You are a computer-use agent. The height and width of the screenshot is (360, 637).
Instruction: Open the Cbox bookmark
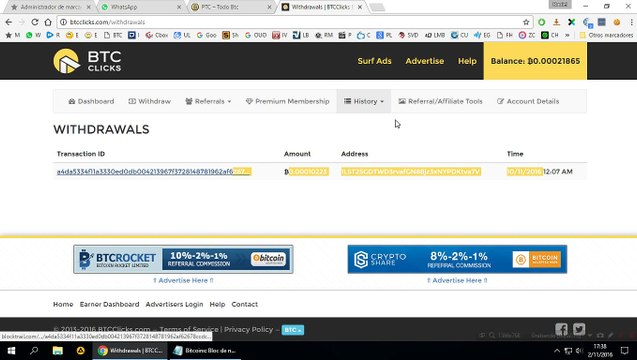tap(157, 35)
